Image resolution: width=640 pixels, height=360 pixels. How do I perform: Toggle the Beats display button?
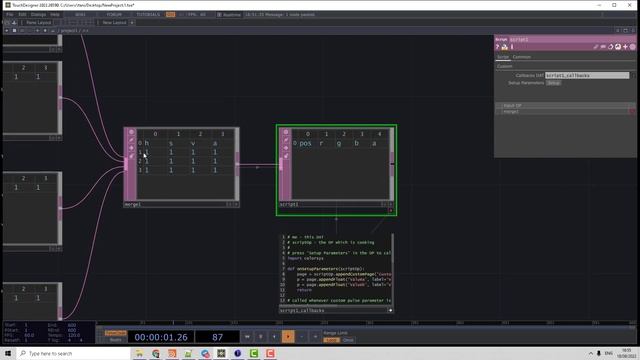[116, 340]
